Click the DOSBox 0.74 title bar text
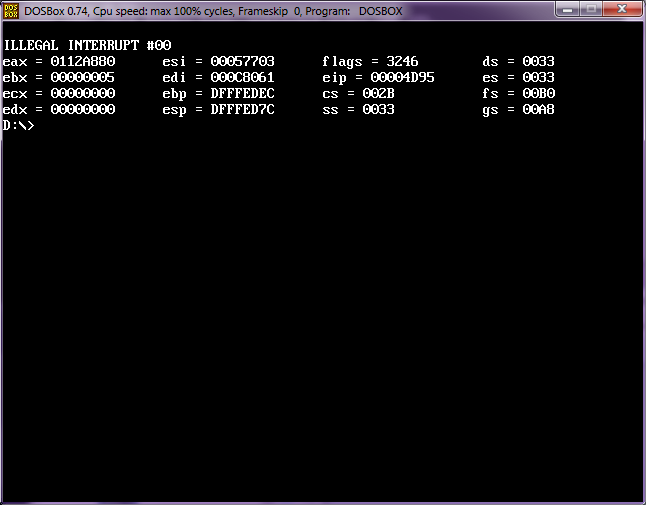 pyautogui.click(x=213, y=11)
